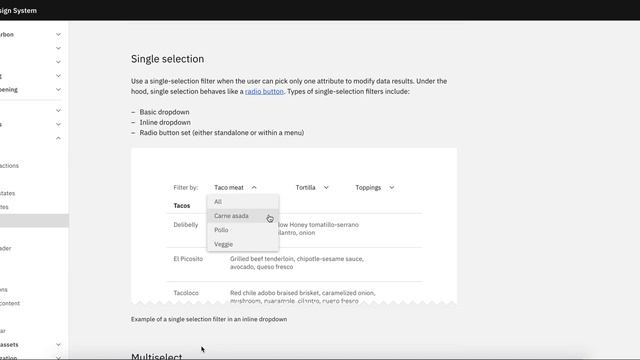The height and width of the screenshot is (360, 640).
Task: Open the sidebar item ending in 'tates'
Action: tap(8, 193)
